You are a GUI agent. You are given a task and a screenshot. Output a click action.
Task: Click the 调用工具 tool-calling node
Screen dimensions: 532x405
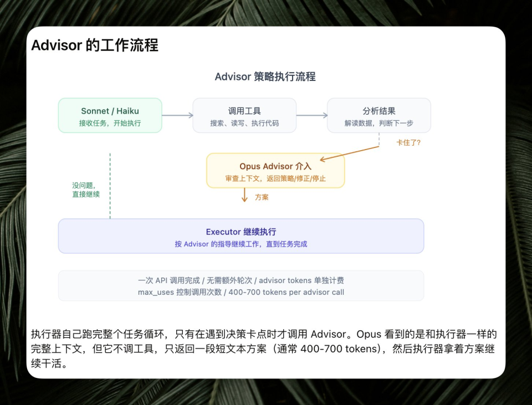point(244,115)
